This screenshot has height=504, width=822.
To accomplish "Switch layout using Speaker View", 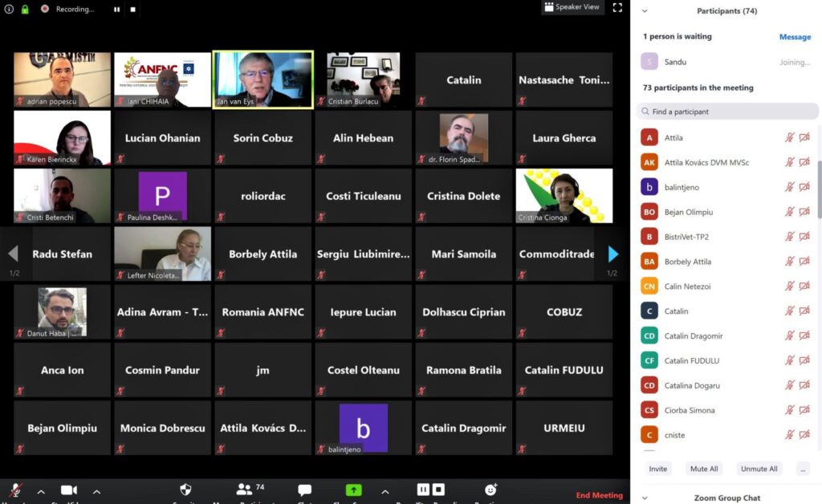I will [x=572, y=7].
